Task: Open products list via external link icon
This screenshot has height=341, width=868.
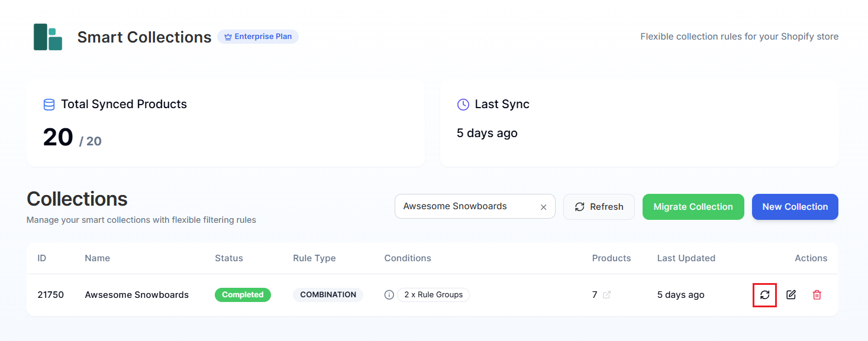Action: (x=606, y=295)
